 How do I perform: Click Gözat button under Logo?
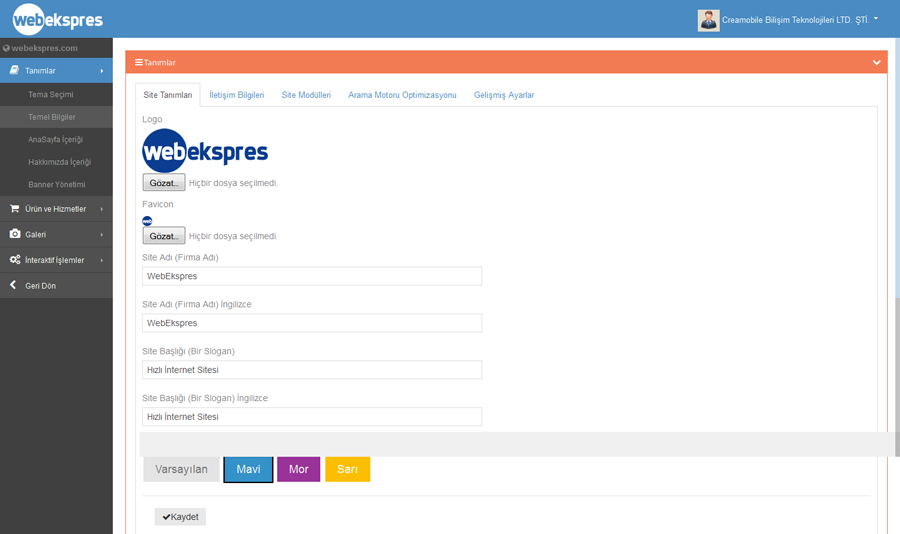coord(163,183)
